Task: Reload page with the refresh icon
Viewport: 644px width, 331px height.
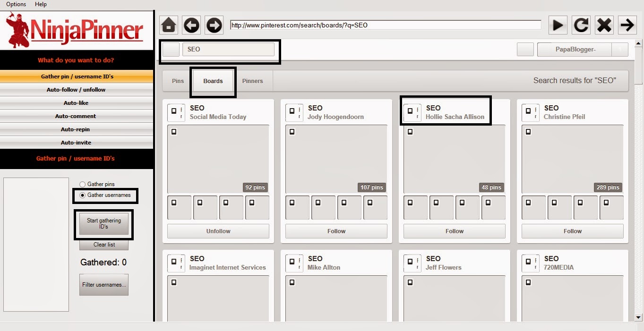Action: (581, 25)
